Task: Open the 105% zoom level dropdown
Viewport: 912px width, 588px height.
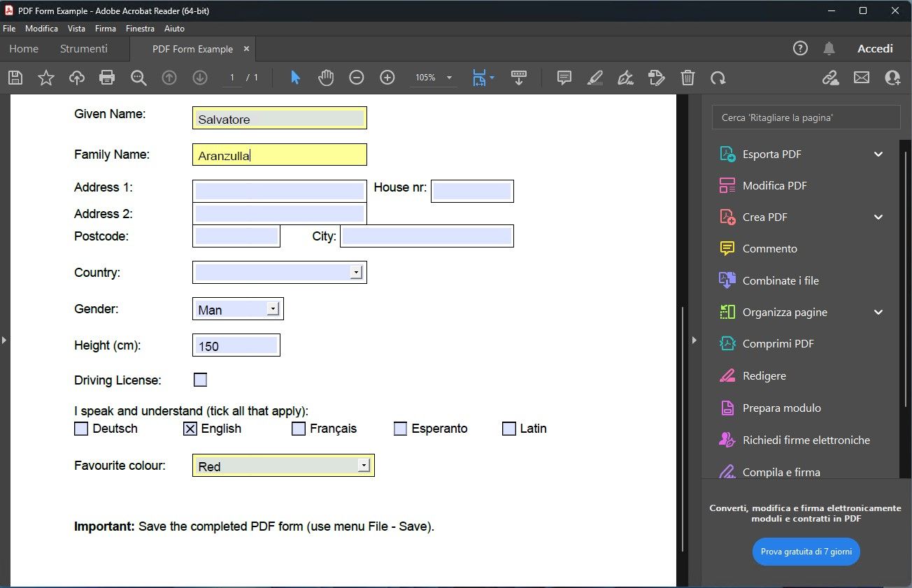Action: (x=448, y=78)
